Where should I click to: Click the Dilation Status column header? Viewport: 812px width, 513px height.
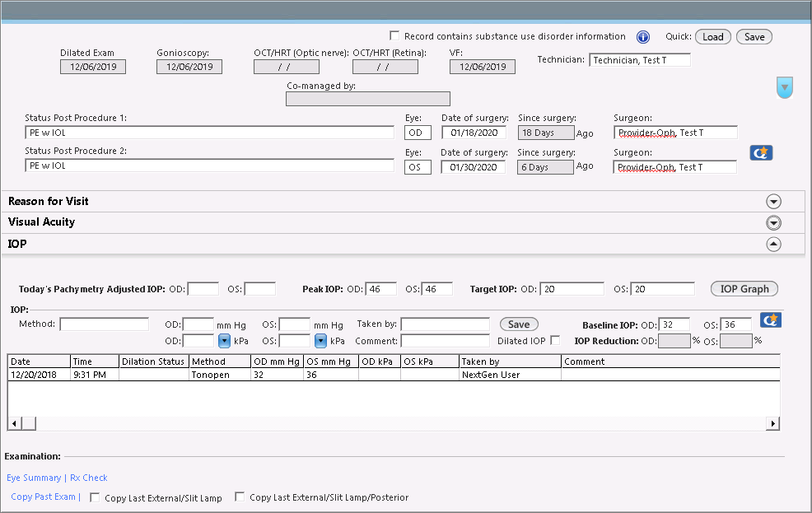[154, 361]
